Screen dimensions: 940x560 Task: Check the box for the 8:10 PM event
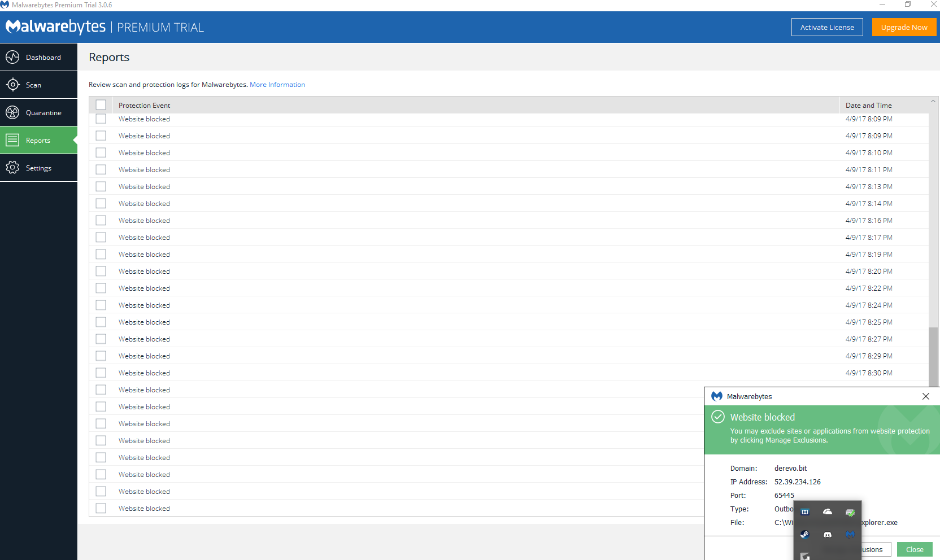point(101,152)
